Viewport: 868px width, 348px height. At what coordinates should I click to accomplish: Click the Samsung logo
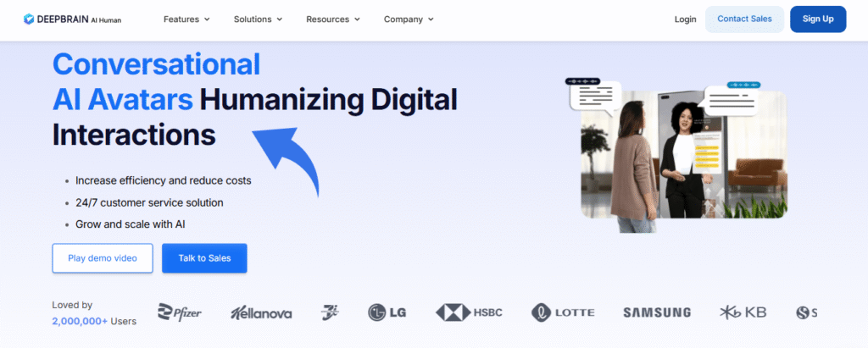(657, 312)
